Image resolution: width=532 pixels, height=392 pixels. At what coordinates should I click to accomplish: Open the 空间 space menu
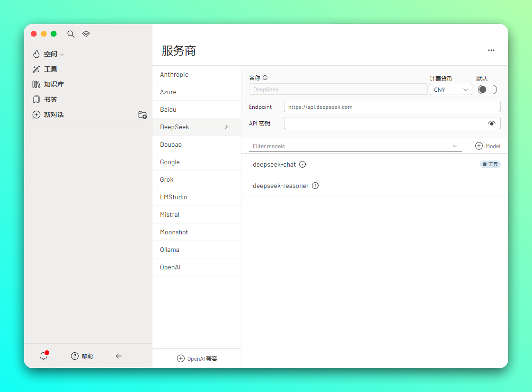click(48, 54)
